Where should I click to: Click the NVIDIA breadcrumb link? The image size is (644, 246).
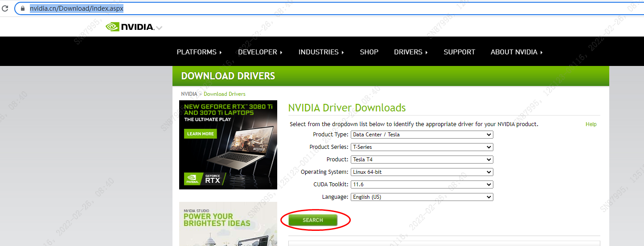[189, 94]
